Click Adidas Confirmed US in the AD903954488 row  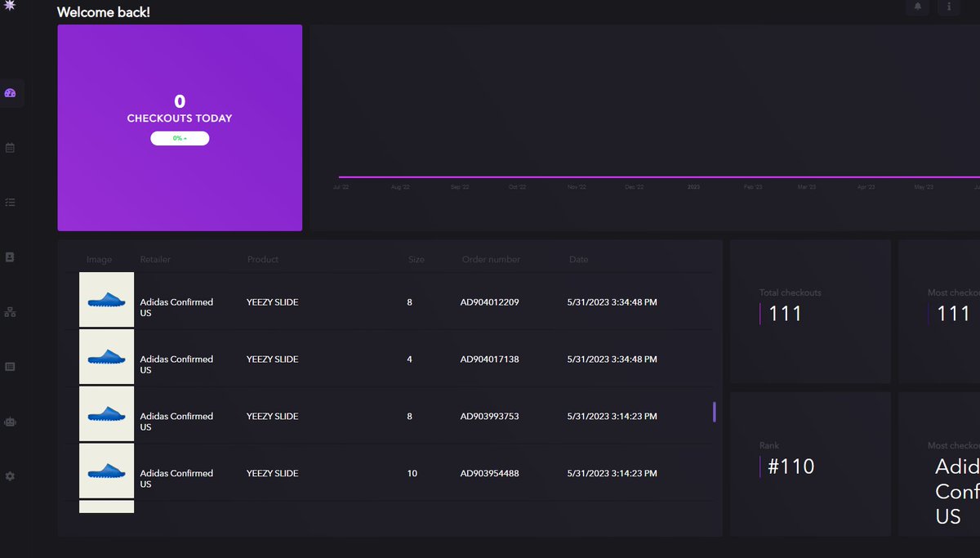point(176,479)
